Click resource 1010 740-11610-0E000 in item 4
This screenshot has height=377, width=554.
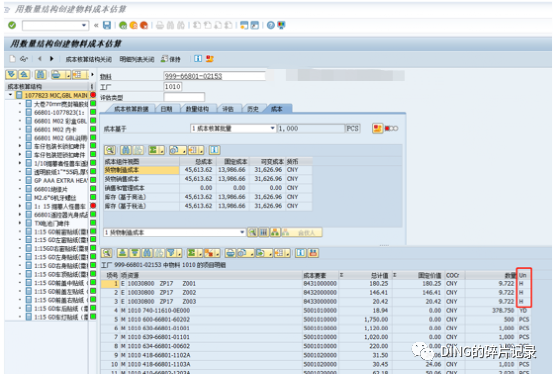click(159, 311)
